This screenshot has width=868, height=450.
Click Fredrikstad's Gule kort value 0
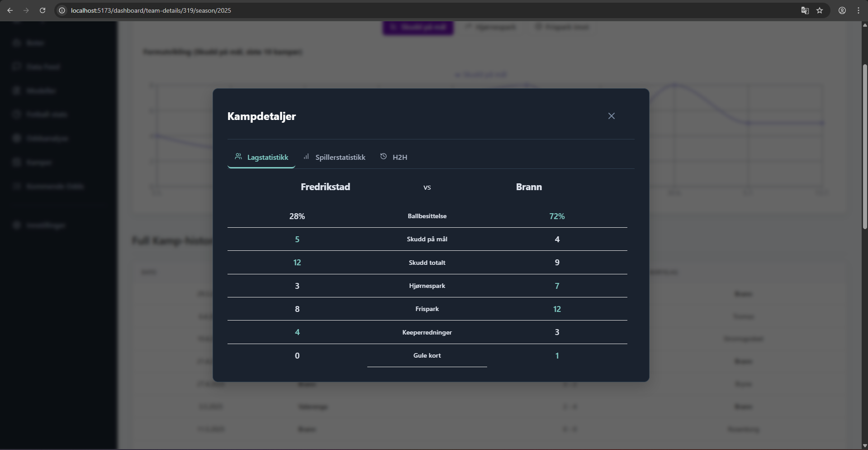pos(297,356)
